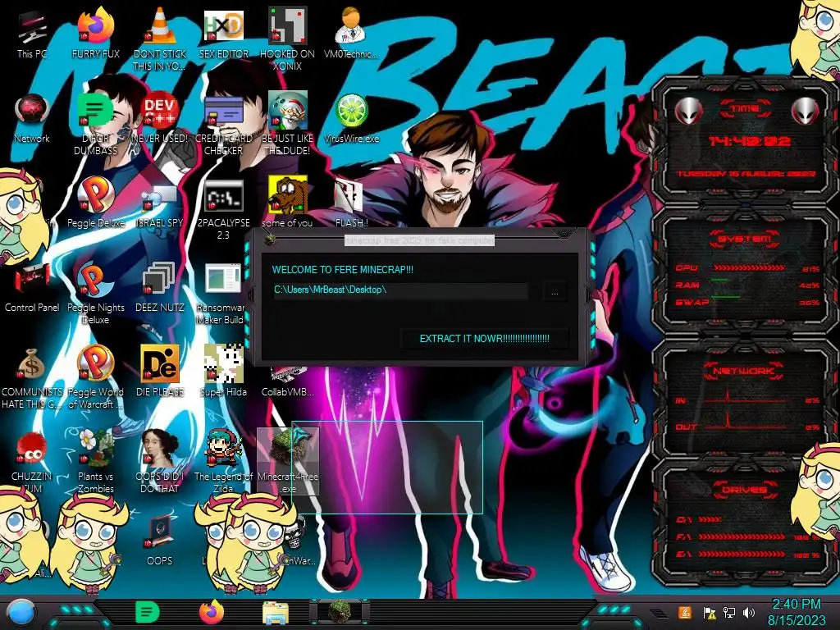Click the browse "..." button in extractor dialog
This screenshot has width=840, height=630.
(x=555, y=292)
